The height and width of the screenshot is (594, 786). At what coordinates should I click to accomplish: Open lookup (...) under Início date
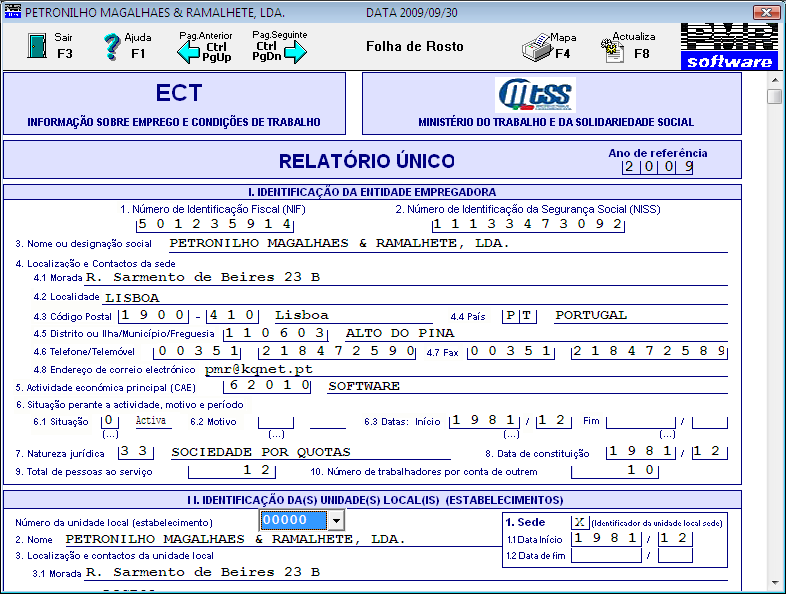point(511,435)
